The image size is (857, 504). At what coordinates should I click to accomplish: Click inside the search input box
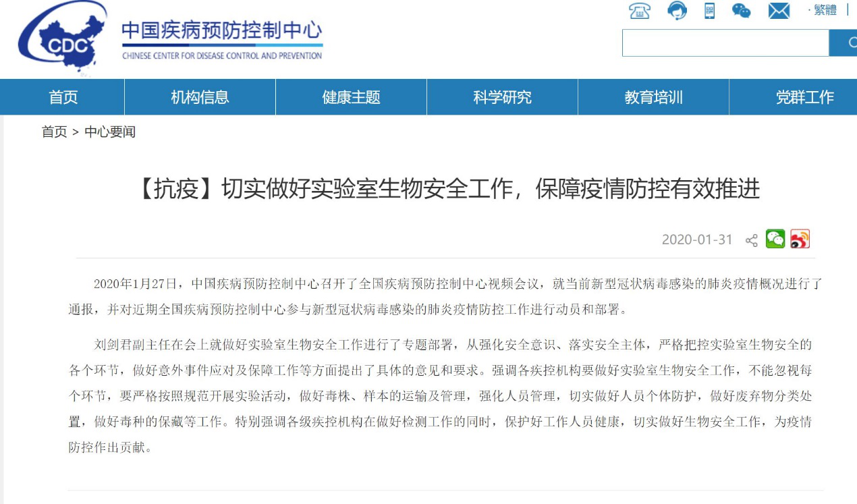coord(725,43)
